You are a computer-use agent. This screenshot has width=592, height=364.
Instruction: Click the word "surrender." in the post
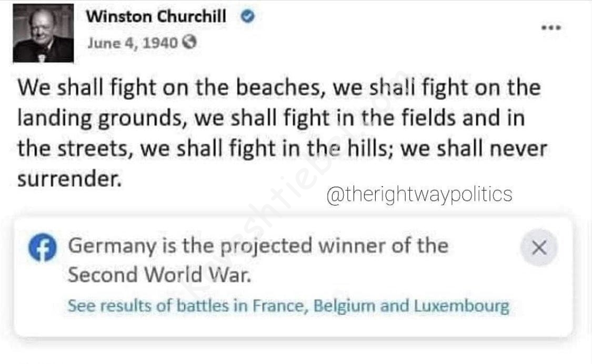pos(69,179)
